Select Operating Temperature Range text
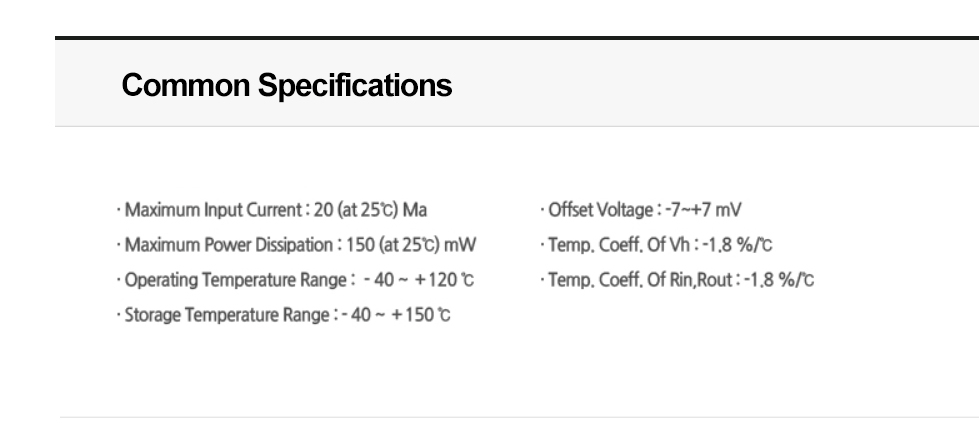979x435 pixels. pyautogui.click(x=295, y=280)
